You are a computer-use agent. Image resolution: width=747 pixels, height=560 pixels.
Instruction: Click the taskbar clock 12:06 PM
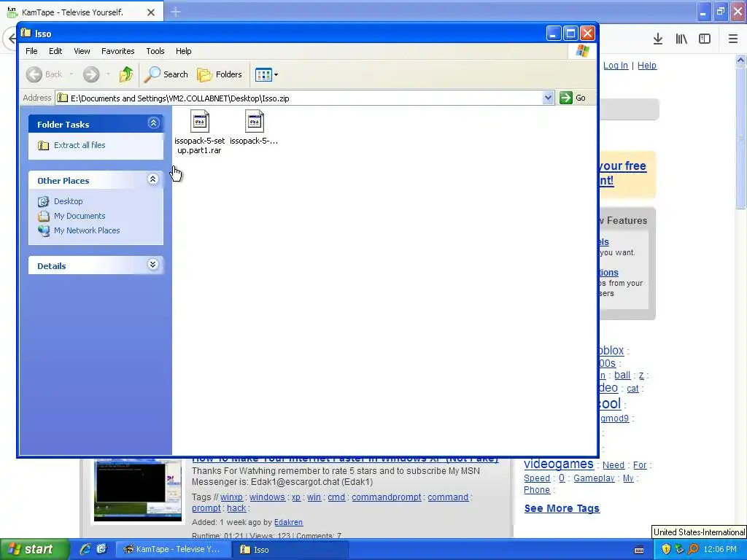[x=720, y=549]
